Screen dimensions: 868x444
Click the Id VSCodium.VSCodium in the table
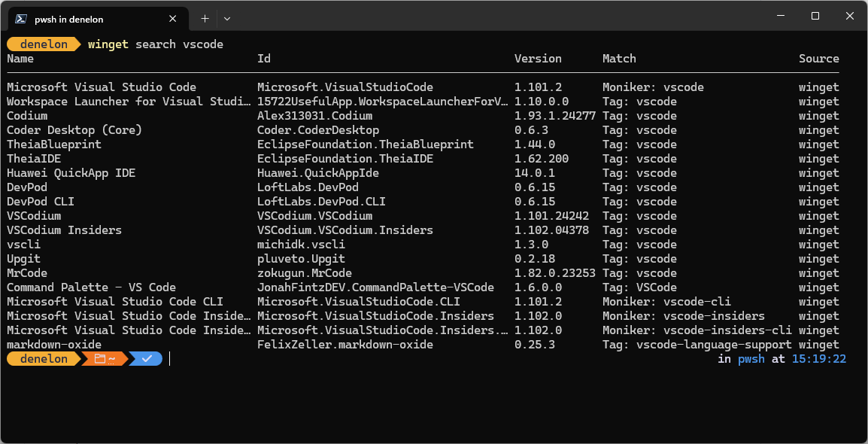pyautogui.click(x=314, y=216)
